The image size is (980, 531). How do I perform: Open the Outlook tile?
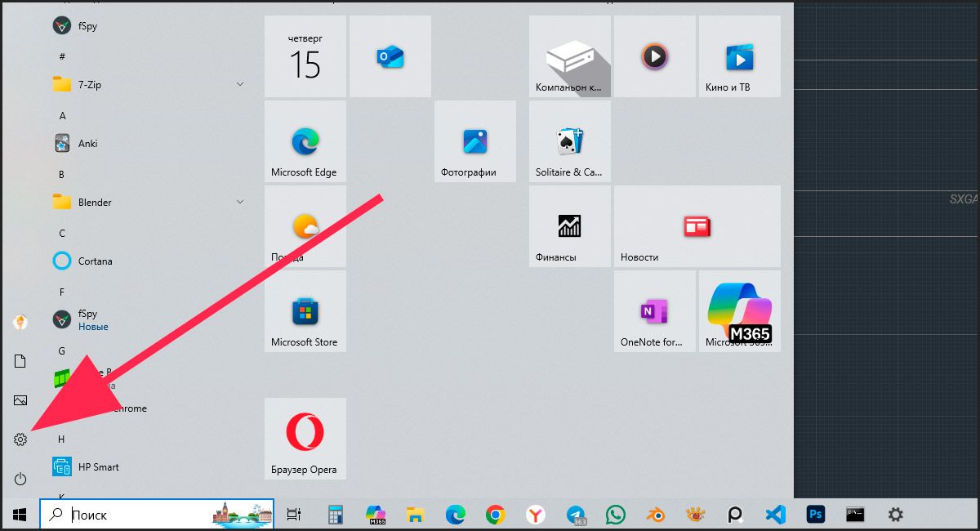tap(390, 56)
